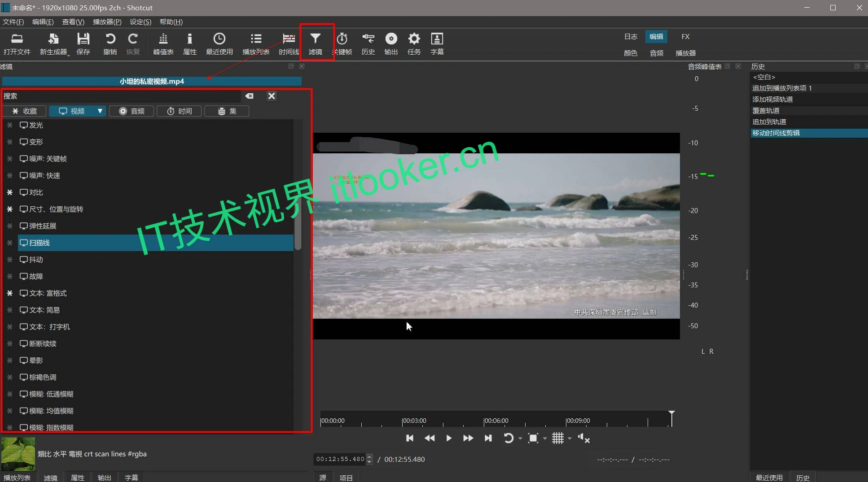The image size is (868, 482).
Task: Close the filter list with X
Action: [272, 96]
